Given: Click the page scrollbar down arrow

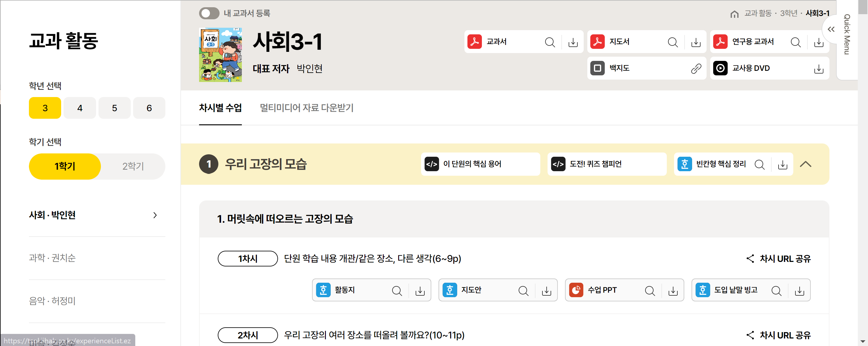Looking at the screenshot, I should coord(863,341).
